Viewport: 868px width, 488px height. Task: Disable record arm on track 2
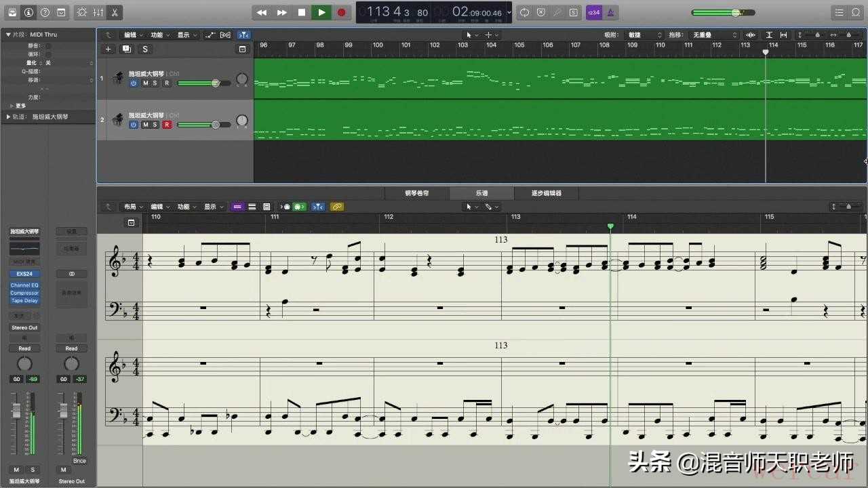pos(166,125)
